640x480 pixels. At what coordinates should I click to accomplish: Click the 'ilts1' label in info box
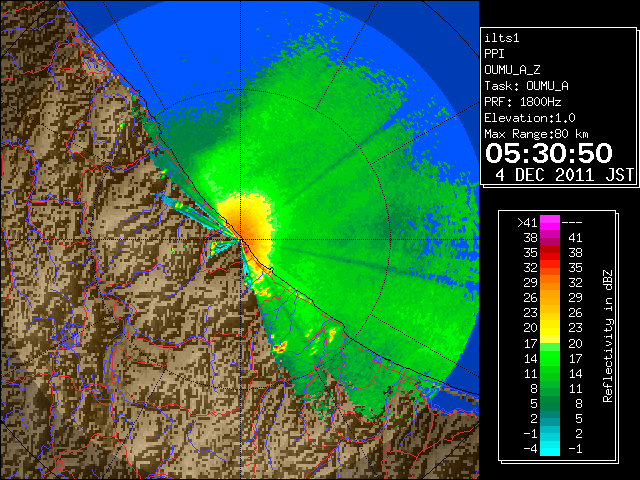[502, 38]
